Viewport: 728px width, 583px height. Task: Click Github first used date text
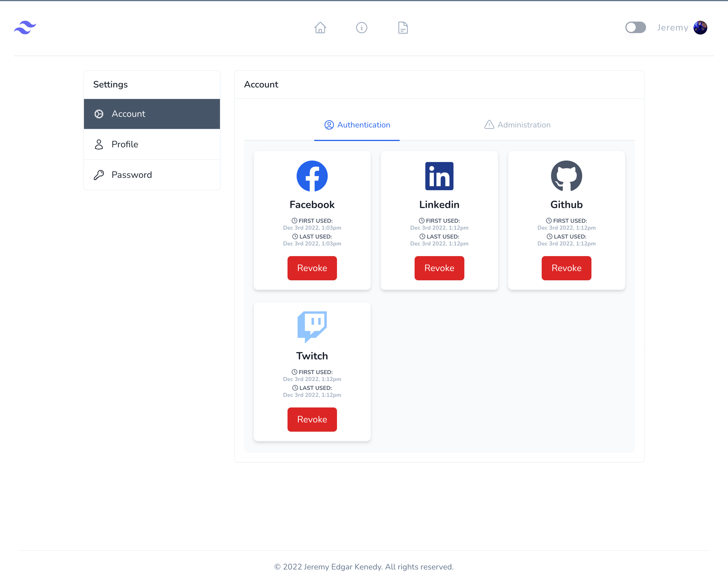[x=567, y=228]
